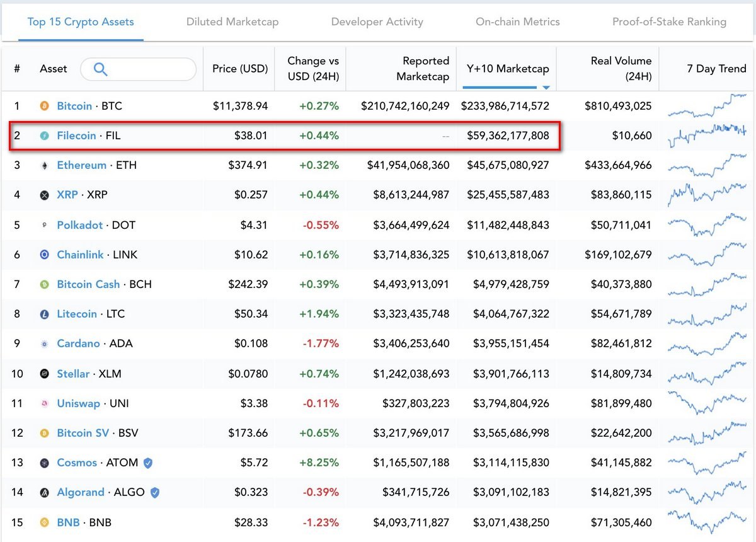Open the Proof-of-Stake Ranking tab
The height and width of the screenshot is (542, 756).
tap(669, 22)
